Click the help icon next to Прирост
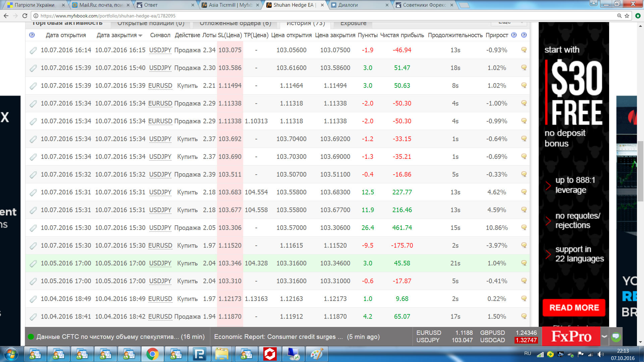 [x=514, y=35]
